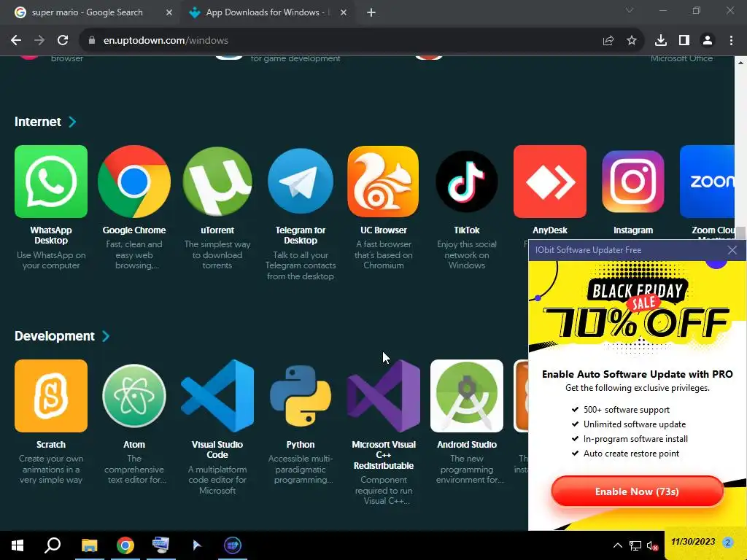The height and width of the screenshot is (560, 747).
Task: Switch to the super mario Google Search tab
Action: coord(88,12)
